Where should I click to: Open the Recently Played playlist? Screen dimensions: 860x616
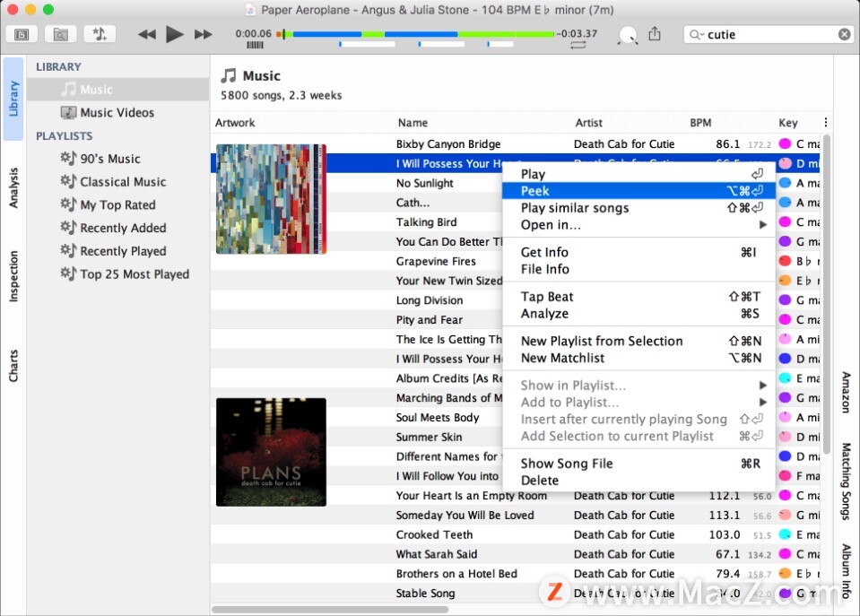(117, 251)
